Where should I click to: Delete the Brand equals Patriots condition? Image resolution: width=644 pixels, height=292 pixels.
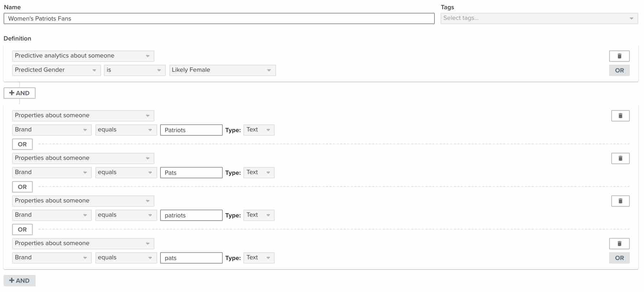click(620, 115)
